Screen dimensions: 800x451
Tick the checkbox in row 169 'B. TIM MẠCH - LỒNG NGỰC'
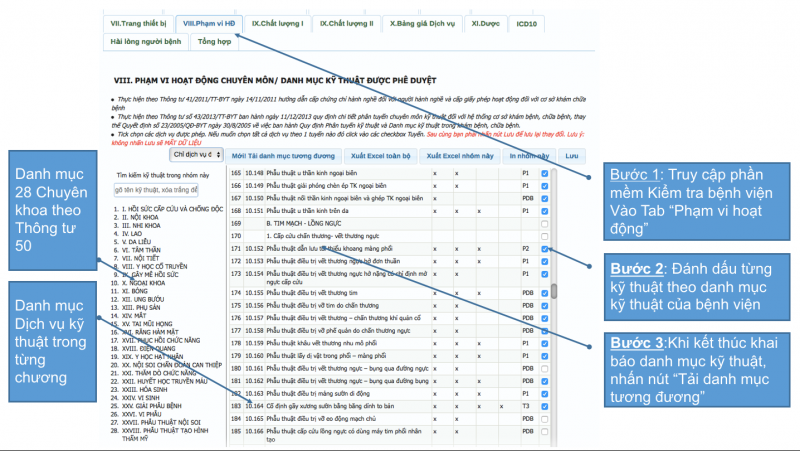tap(544, 224)
